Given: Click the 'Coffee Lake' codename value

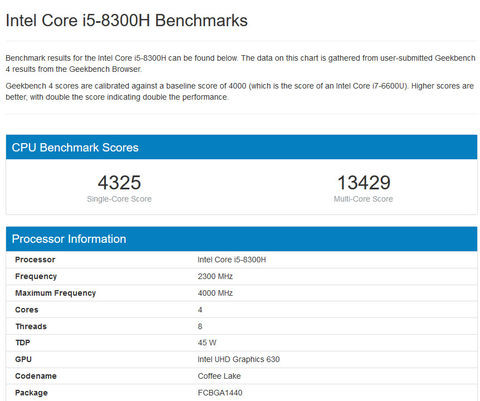Looking at the screenshot, I should click(219, 376).
